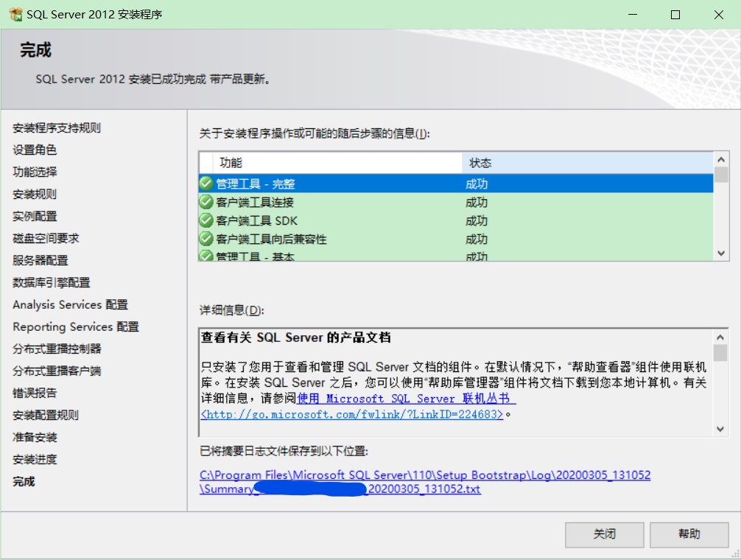This screenshot has height=560, width=741.
Task: Click 分布式重播客户端 step in sidebar
Action: tap(57, 371)
